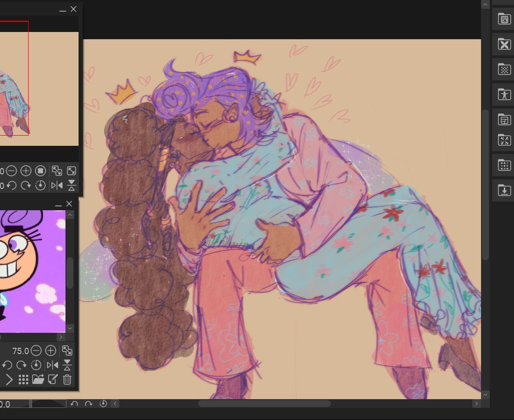
Task: Show the Sub View image thumbnail list
Action: click(x=23, y=380)
